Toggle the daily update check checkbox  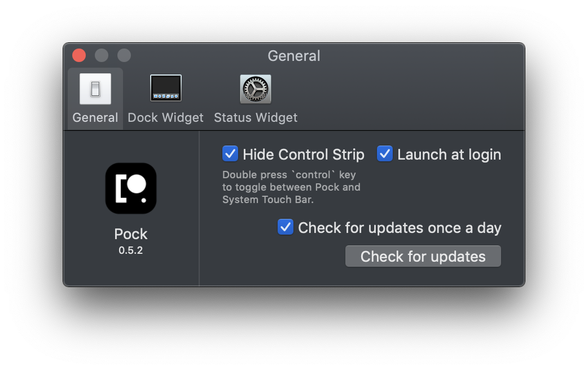coord(286,227)
